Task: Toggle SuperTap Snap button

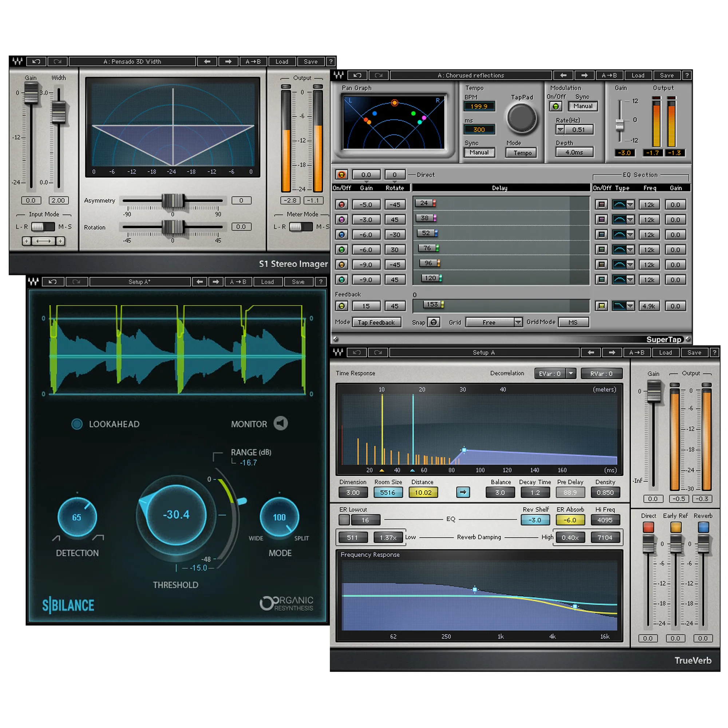Action: [434, 323]
